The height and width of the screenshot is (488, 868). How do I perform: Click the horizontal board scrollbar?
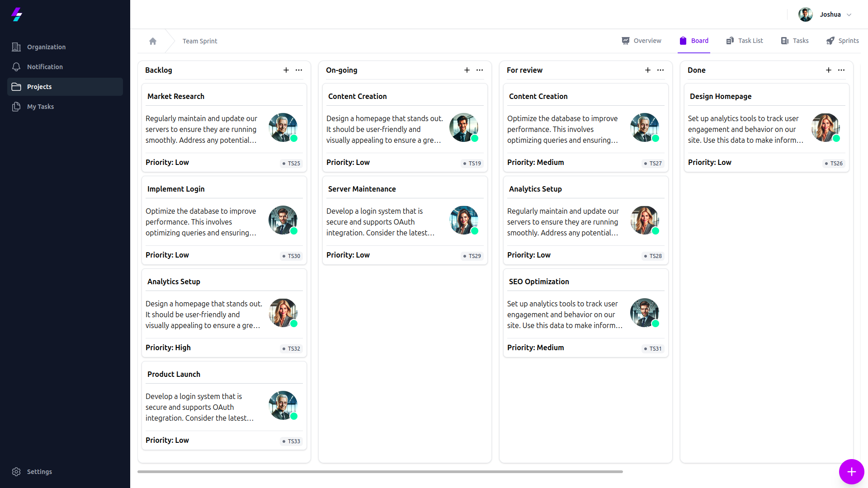(380, 472)
